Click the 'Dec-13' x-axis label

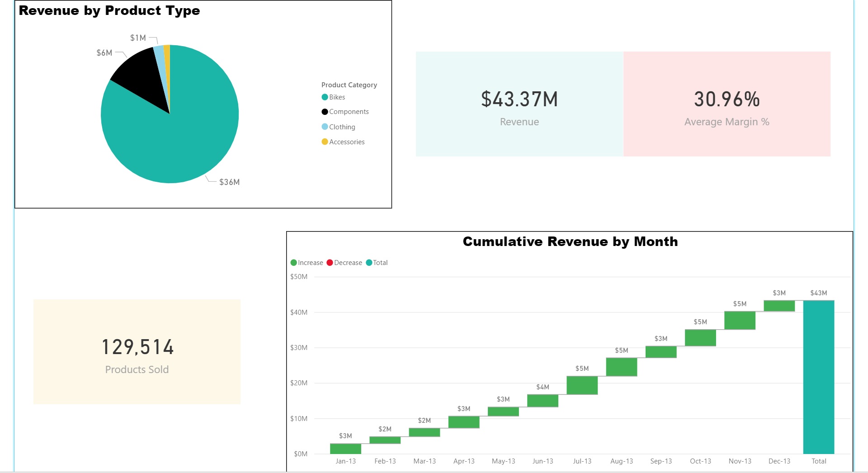point(779,461)
